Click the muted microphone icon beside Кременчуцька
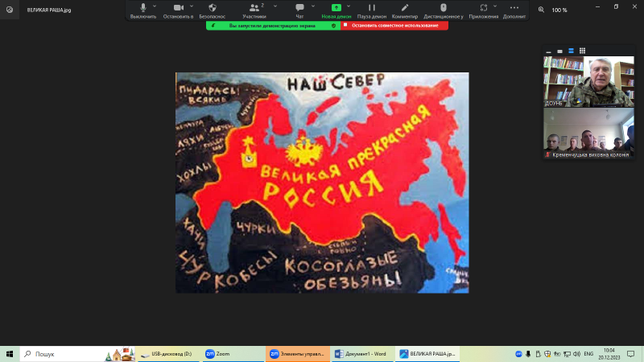644x362 pixels. [547, 154]
